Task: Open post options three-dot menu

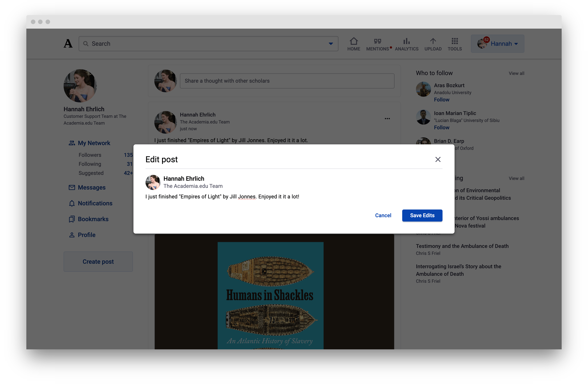Action: click(x=387, y=119)
